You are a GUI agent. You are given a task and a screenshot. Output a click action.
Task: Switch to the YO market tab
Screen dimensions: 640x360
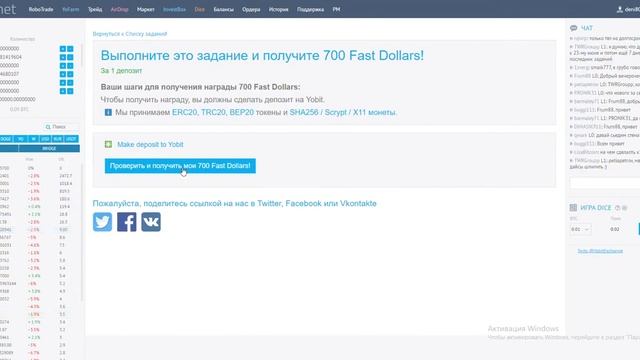[x=20, y=139]
